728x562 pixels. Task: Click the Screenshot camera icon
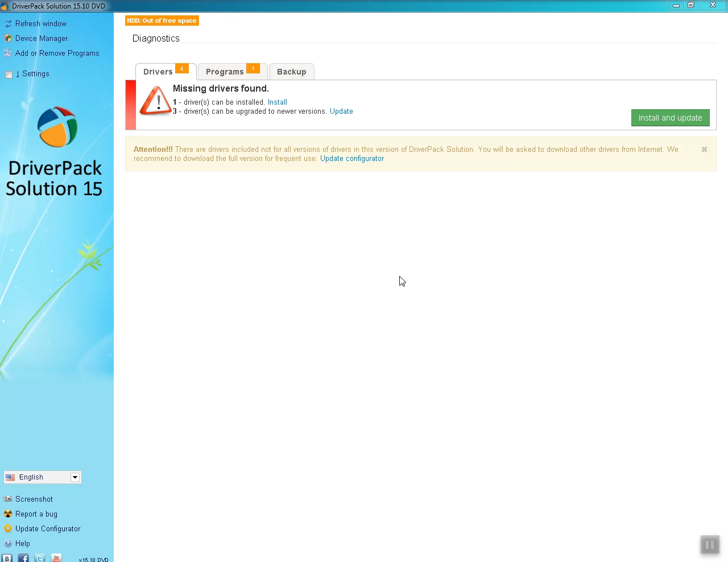[8, 499]
